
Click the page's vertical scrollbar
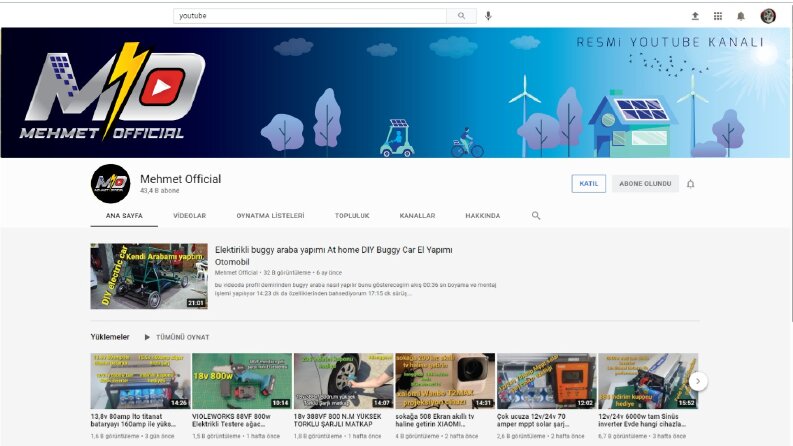coord(791,162)
